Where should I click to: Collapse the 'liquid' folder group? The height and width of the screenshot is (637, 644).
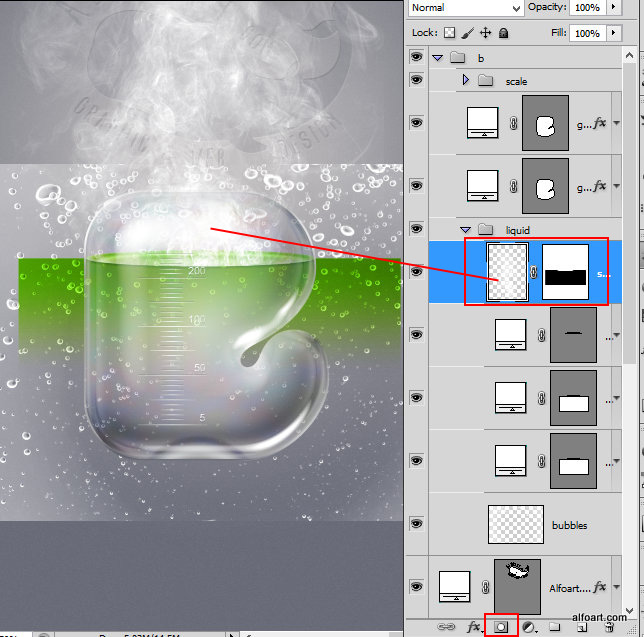pos(465,230)
